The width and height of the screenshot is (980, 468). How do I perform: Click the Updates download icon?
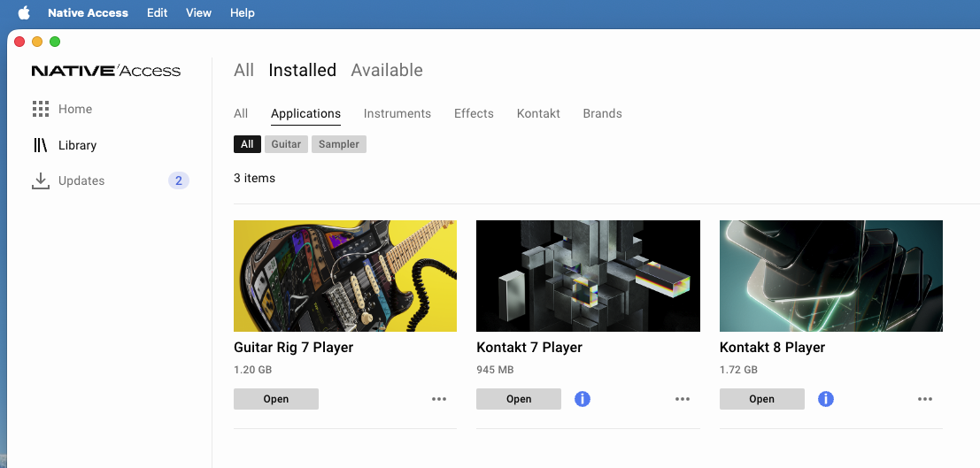point(40,180)
